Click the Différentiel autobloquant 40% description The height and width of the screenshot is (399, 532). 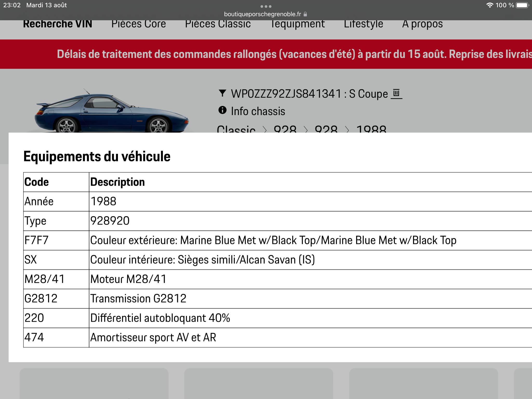click(160, 318)
